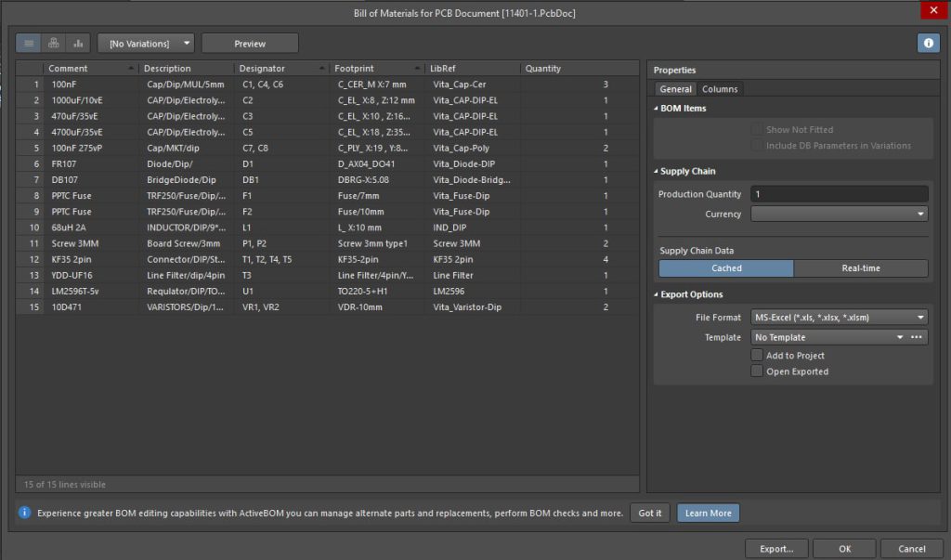951x560 pixels.
Task: Click the Production Quantity input field
Action: 839,194
